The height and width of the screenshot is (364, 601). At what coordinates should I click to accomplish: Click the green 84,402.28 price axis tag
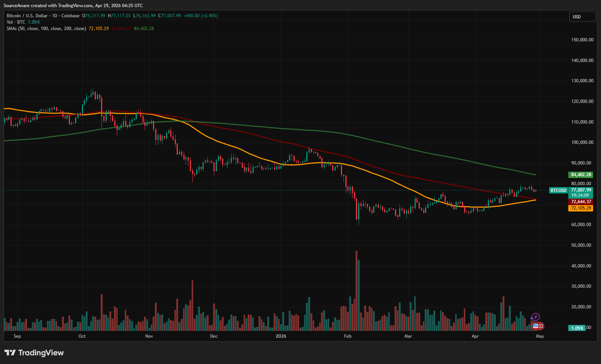581,175
